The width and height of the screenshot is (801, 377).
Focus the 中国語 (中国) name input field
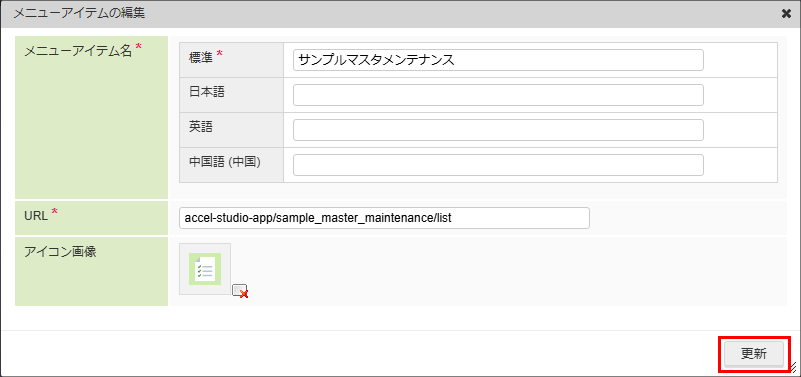[x=498, y=164]
